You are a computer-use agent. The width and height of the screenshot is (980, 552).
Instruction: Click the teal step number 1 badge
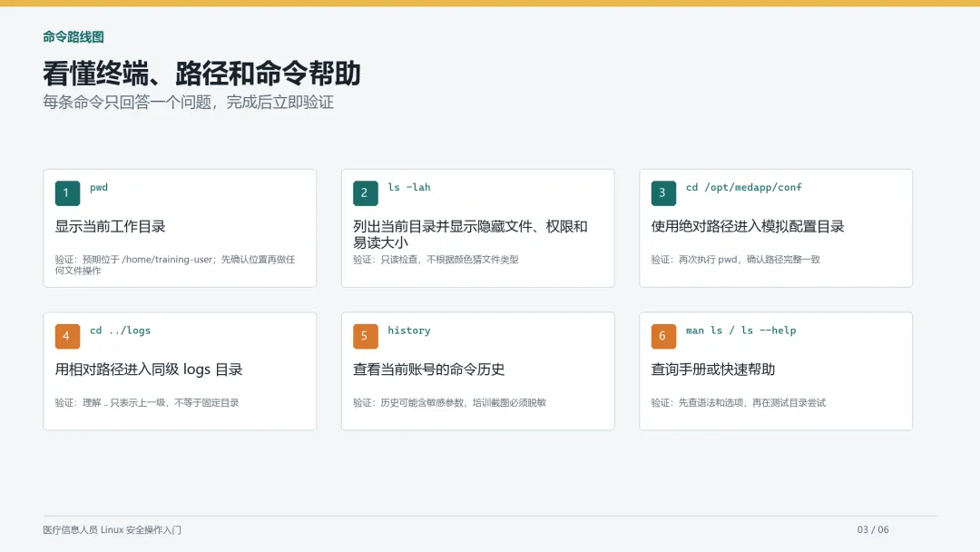(x=67, y=193)
